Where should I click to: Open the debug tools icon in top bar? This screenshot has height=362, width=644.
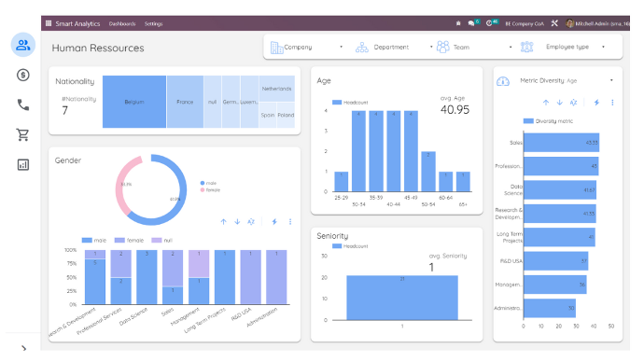pyautogui.click(x=554, y=23)
